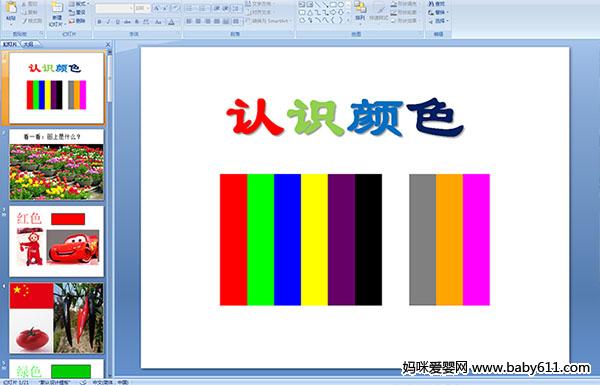Open the Replace dropdown in the editing group
Screen dimensions: 600x385
pyautogui.click(x=438, y=12)
